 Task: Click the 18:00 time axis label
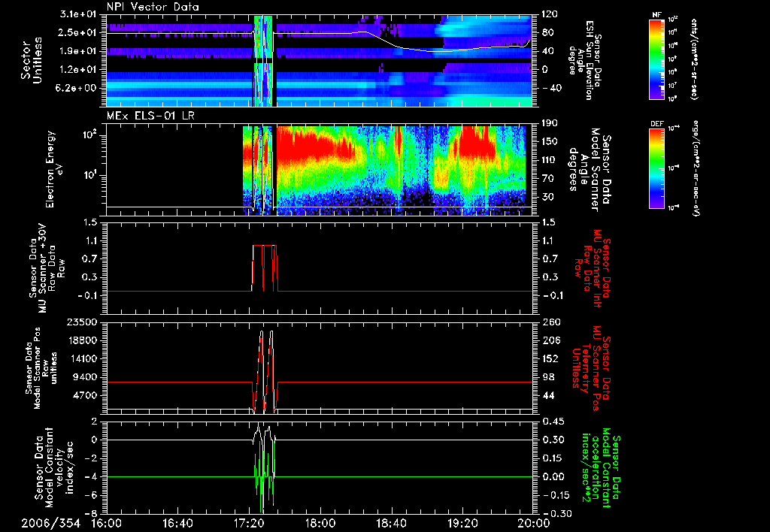click(320, 523)
